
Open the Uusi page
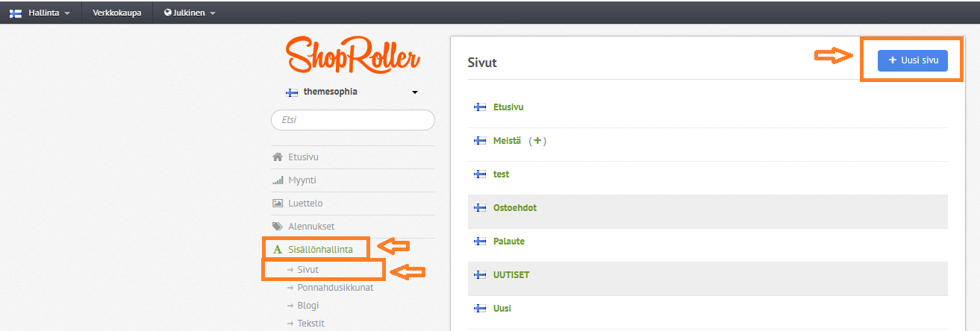click(502, 309)
